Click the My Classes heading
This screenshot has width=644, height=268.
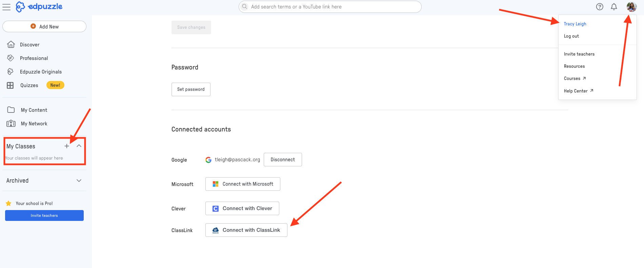click(21, 146)
